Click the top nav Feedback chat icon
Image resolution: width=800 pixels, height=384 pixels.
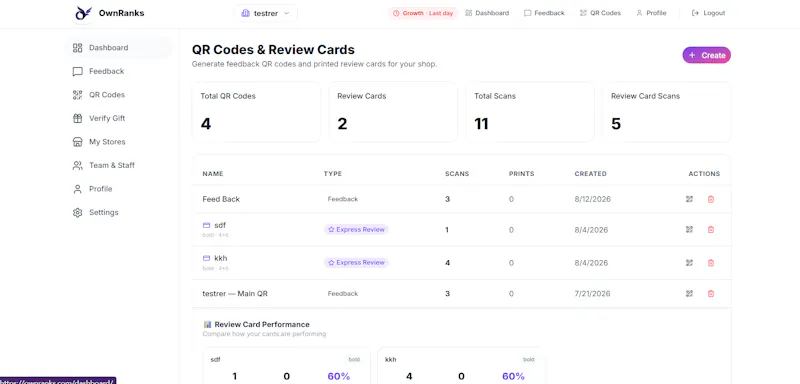[x=528, y=13]
